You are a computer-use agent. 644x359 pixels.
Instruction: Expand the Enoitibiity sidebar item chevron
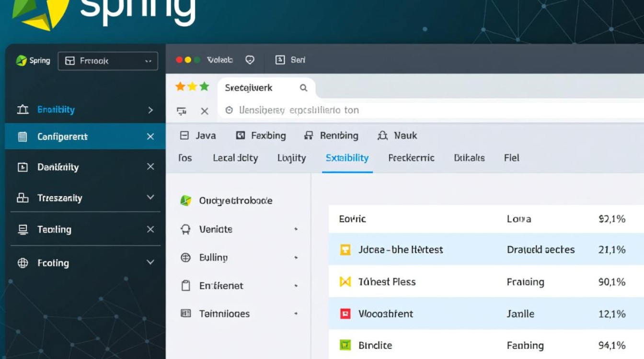point(150,110)
